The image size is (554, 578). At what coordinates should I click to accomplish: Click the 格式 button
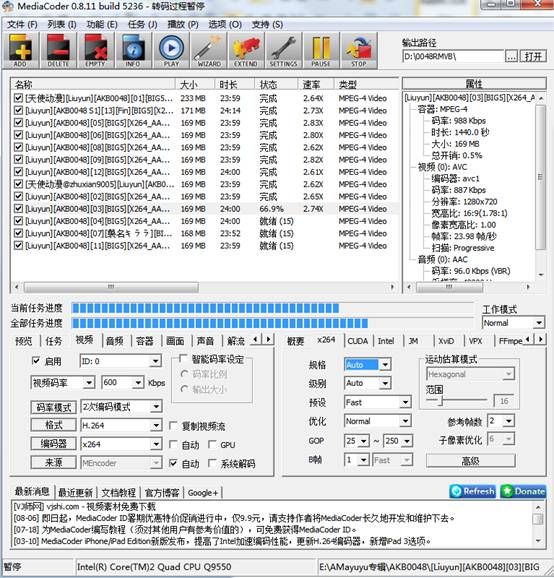pyautogui.click(x=53, y=425)
